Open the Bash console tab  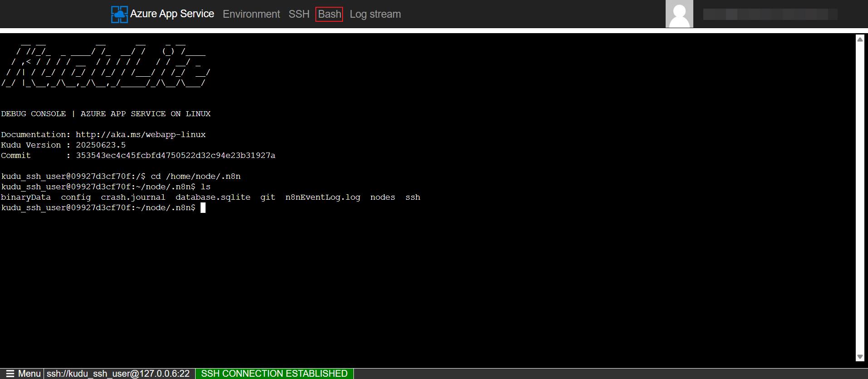[329, 14]
